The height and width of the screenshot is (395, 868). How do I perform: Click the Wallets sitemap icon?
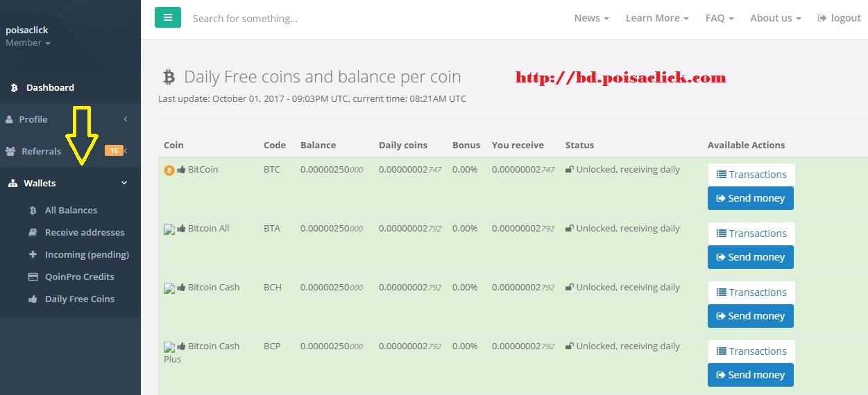pyautogui.click(x=12, y=183)
